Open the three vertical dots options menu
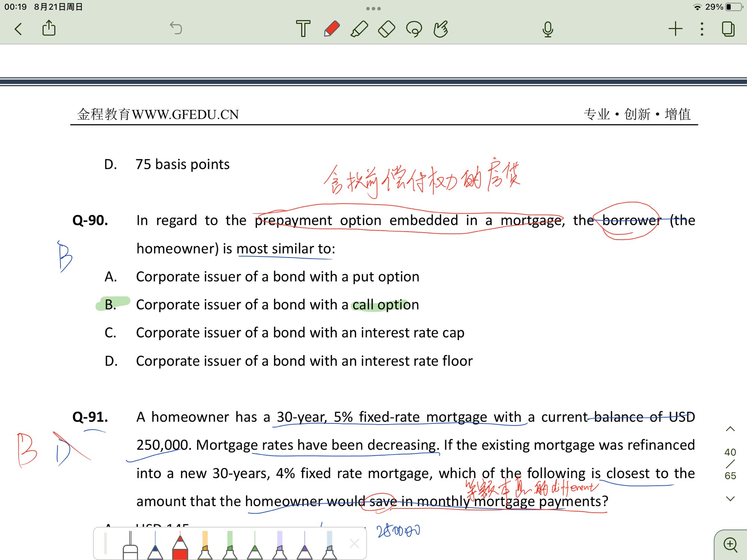 (x=702, y=29)
